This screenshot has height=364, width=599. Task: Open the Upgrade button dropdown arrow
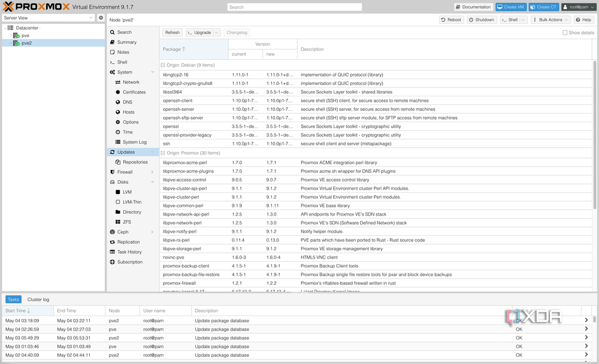[217, 32]
